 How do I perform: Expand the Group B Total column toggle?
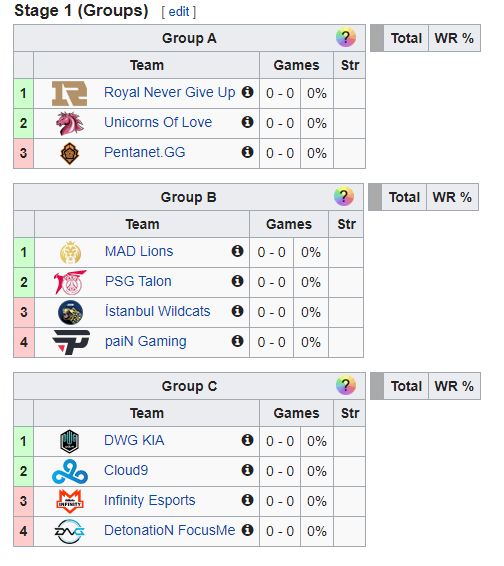point(404,197)
